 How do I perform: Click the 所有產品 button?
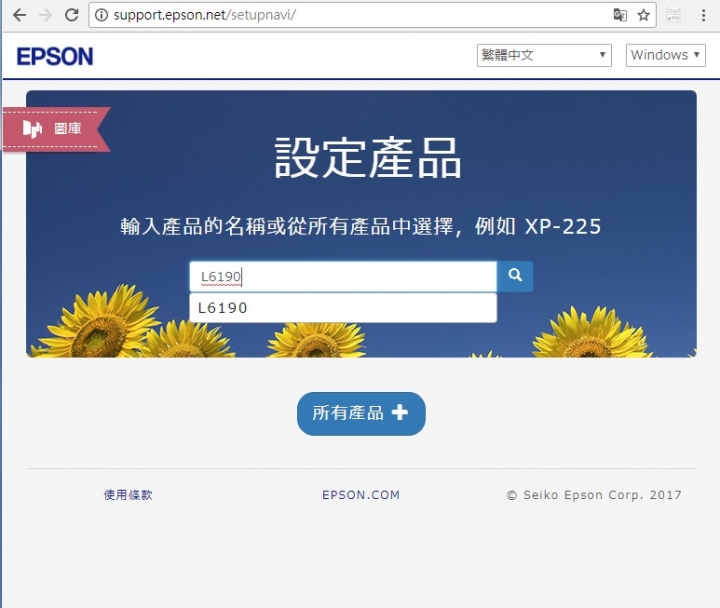coord(361,413)
